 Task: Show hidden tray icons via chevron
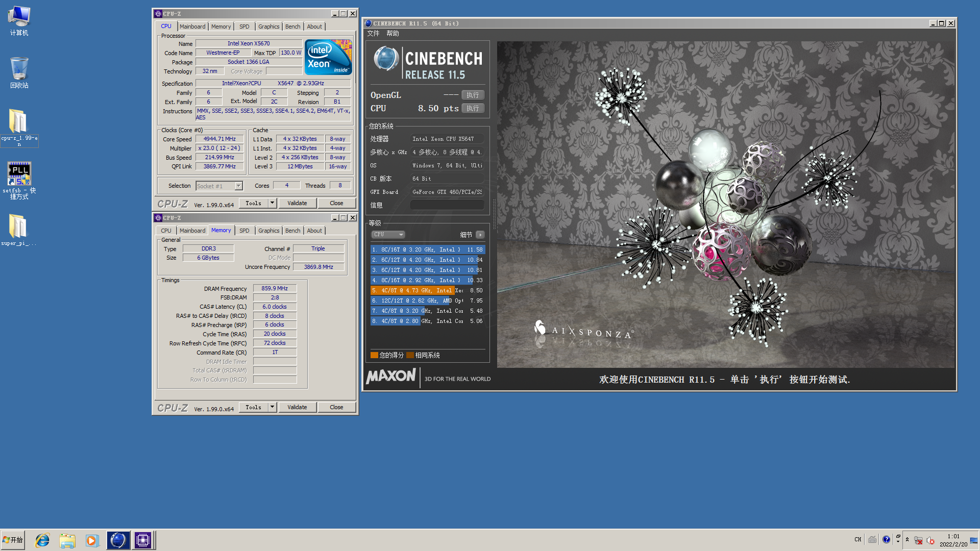[907, 540]
